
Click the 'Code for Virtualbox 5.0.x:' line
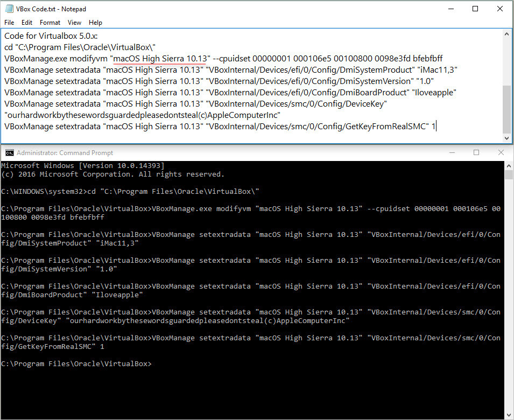[51, 36]
